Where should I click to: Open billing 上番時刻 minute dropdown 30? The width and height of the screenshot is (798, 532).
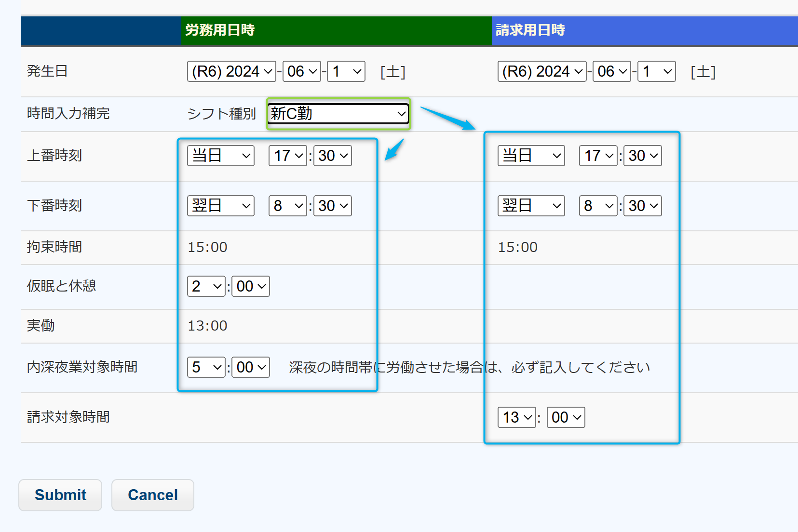[643, 156]
